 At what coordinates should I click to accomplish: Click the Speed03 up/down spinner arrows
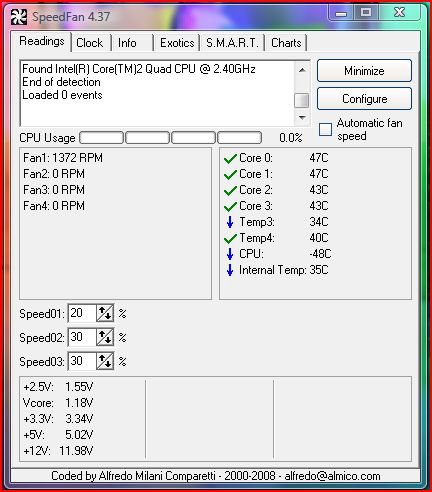point(105,361)
